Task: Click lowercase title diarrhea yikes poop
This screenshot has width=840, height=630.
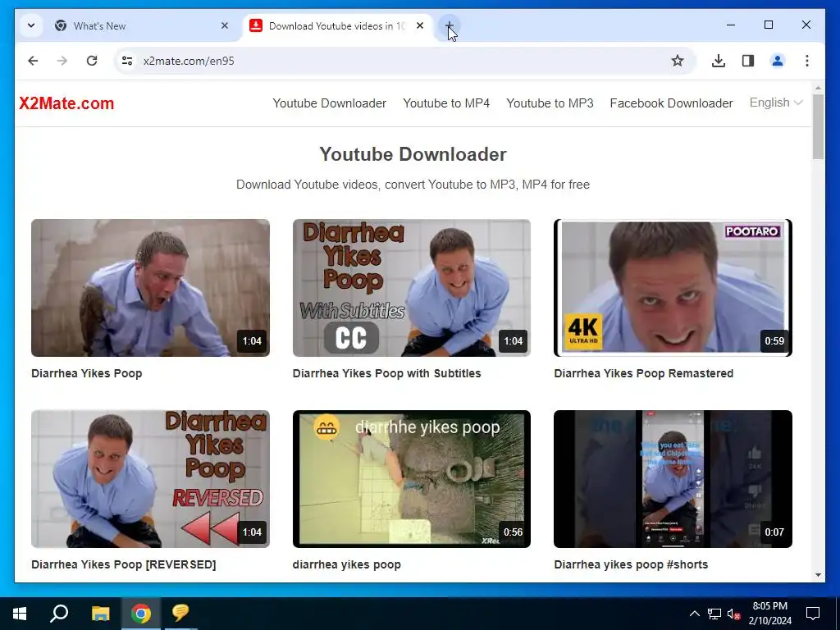Action: pos(347,564)
